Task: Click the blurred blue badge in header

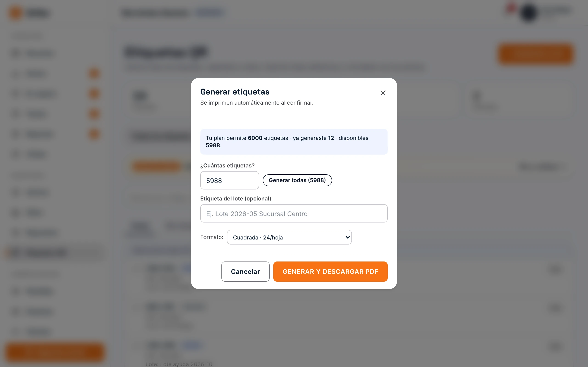Action: pos(209,13)
